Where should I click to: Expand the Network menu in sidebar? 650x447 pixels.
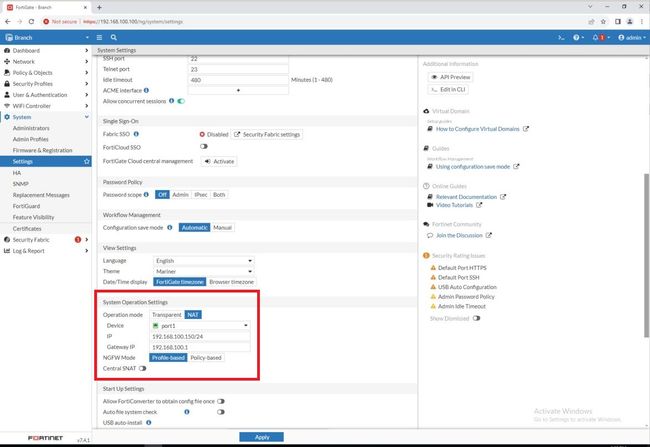pyautogui.click(x=46, y=61)
